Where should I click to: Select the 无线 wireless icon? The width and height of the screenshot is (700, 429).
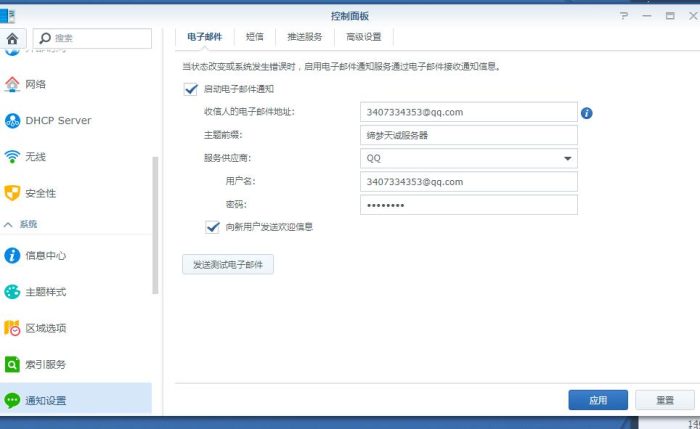pos(13,157)
